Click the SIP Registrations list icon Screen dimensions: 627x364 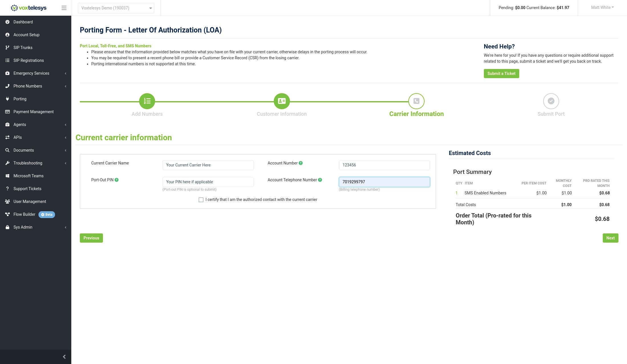(x=7, y=60)
